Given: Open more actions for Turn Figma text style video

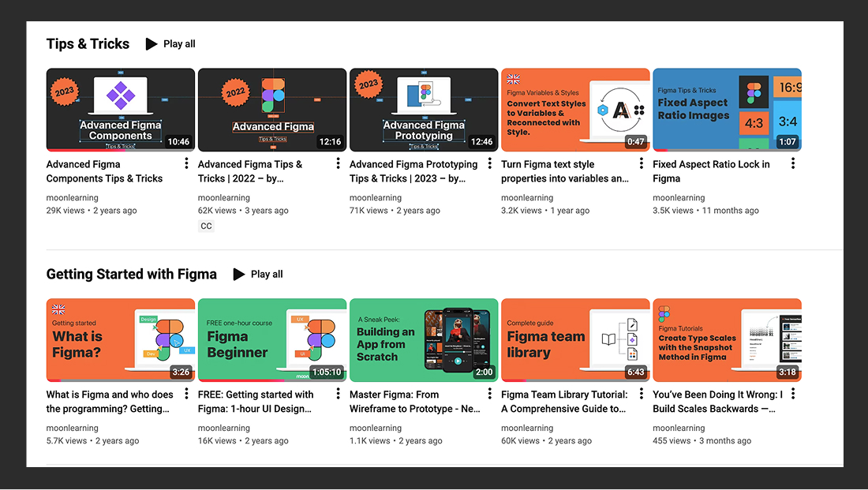Looking at the screenshot, I should tap(641, 163).
